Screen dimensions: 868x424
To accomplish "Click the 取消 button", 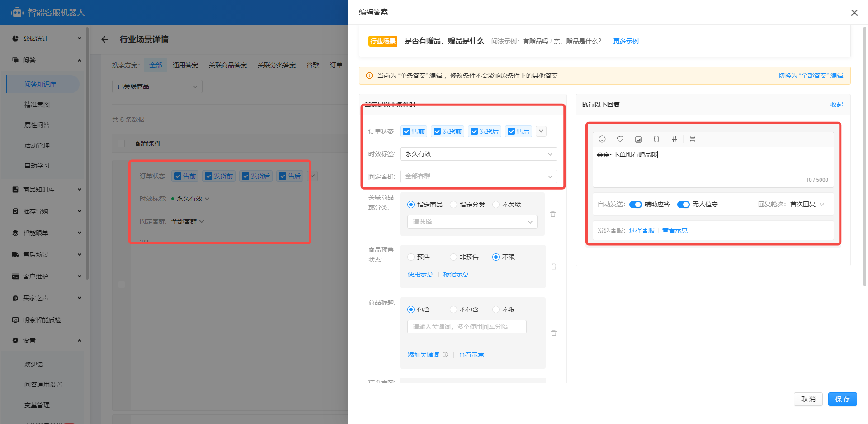I will [x=808, y=399].
